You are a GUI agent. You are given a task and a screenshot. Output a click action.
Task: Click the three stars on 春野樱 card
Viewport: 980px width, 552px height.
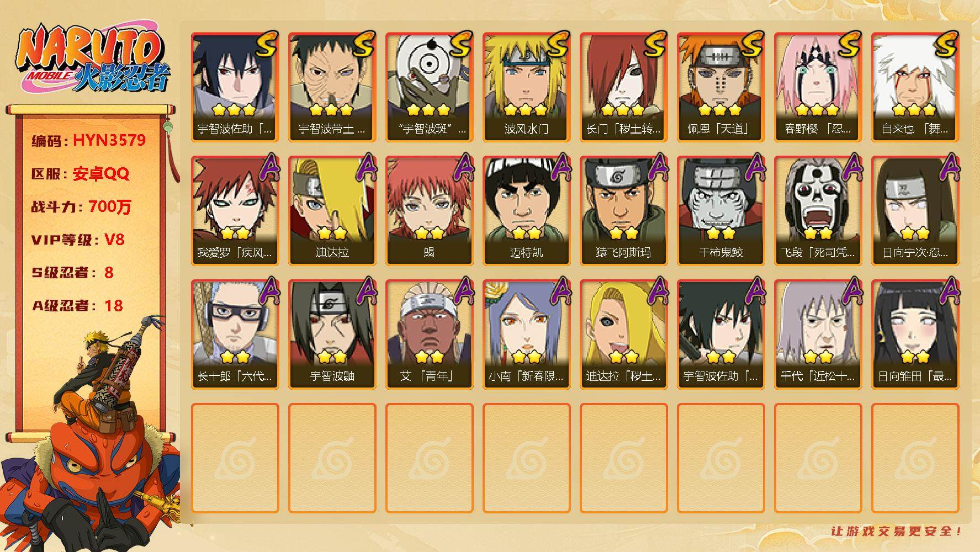tap(817, 109)
